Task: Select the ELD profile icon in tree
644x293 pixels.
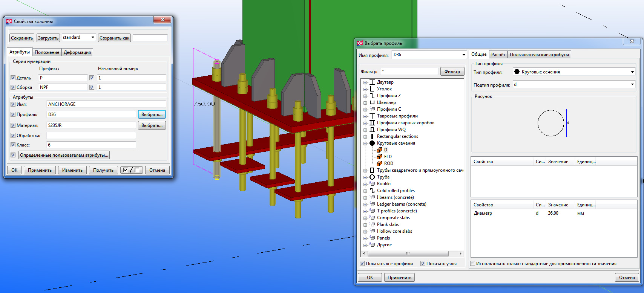Action: 379,157
